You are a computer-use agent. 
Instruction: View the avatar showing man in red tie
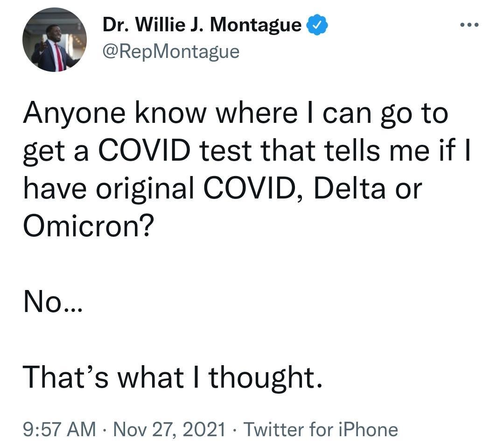pyautogui.click(x=54, y=40)
